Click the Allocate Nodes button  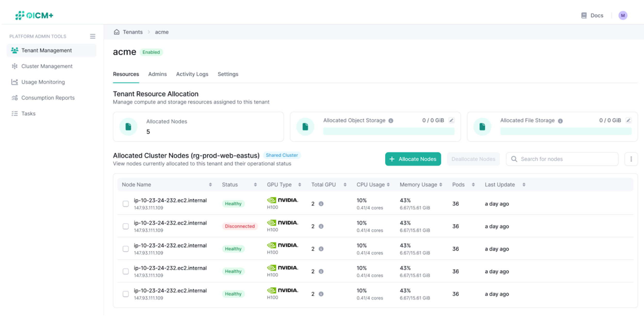click(x=413, y=159)
